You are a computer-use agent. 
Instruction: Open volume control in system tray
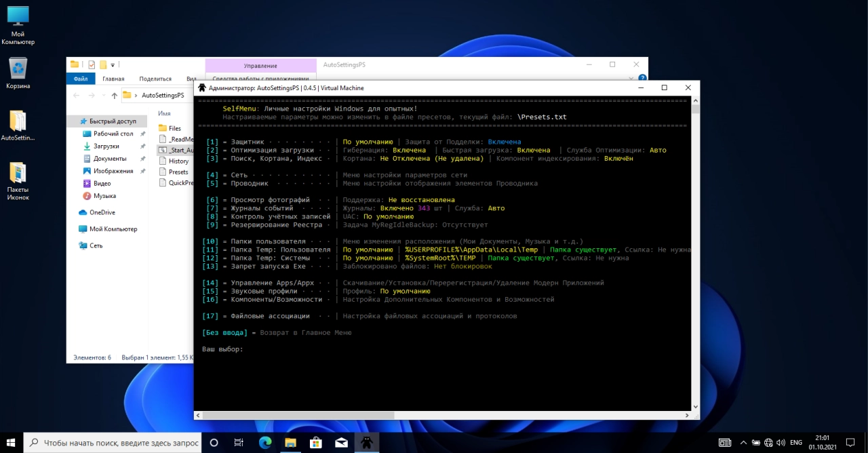pos(782,442)
